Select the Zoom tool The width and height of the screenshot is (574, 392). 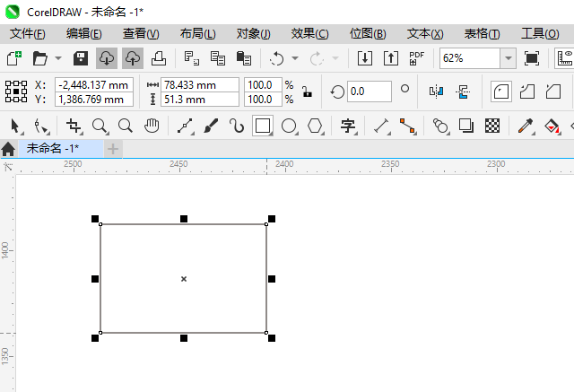tap(100, 126)
